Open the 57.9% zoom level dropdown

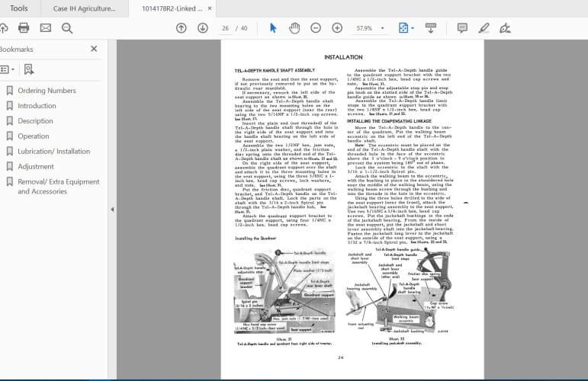[382, 28]
